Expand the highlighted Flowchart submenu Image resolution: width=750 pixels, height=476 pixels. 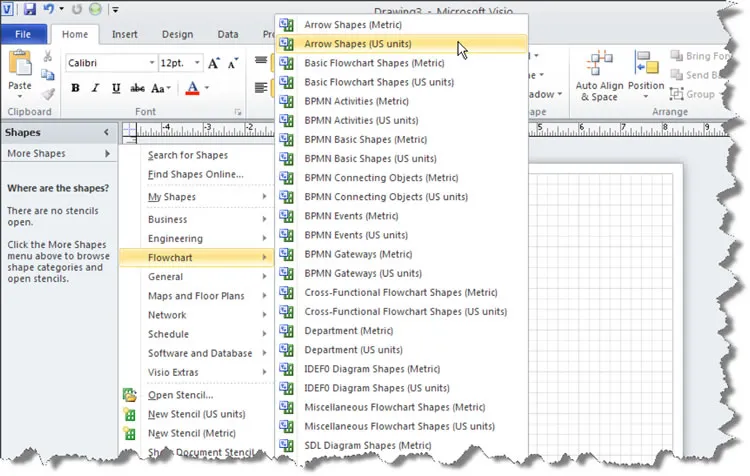(196, 257)
